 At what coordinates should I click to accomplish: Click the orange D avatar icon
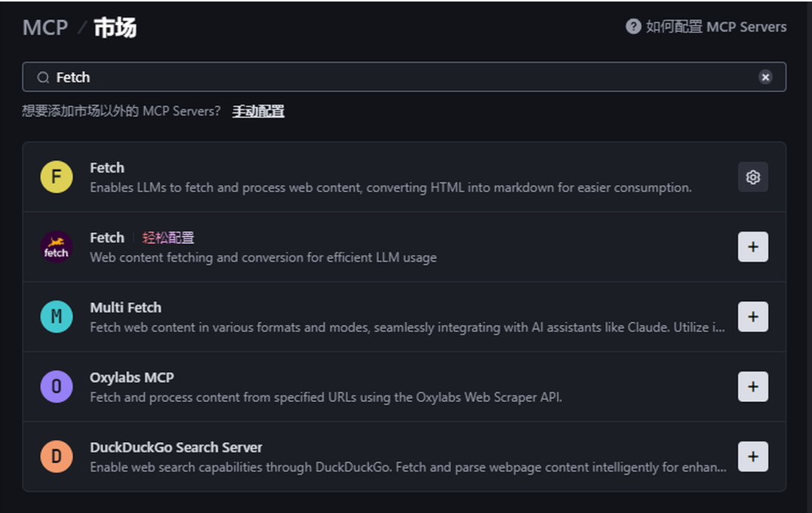tap(57, 456)
